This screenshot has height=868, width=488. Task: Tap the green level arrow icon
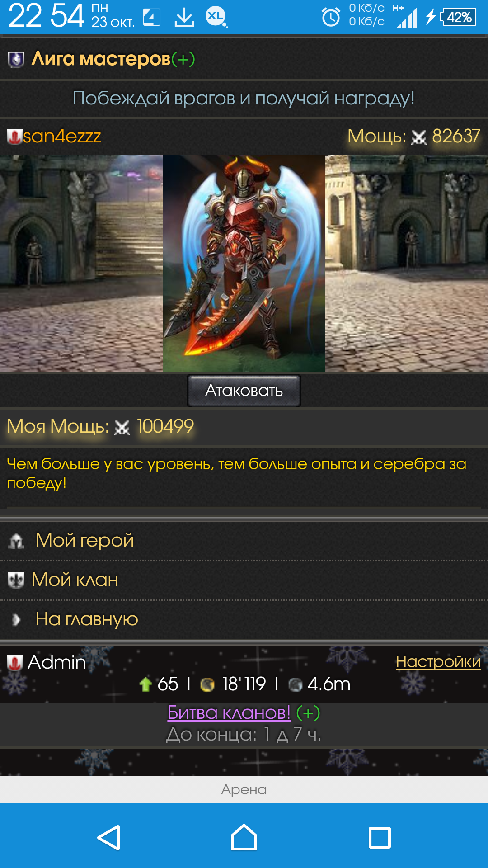pyautogui.click(x=145, y=684)
